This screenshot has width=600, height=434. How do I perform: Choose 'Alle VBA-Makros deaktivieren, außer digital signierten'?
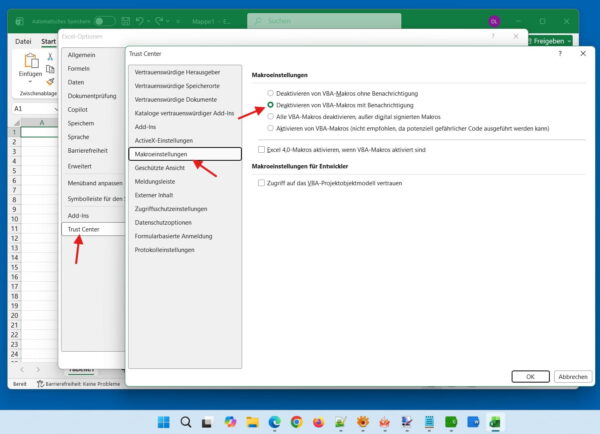[271, 116]
